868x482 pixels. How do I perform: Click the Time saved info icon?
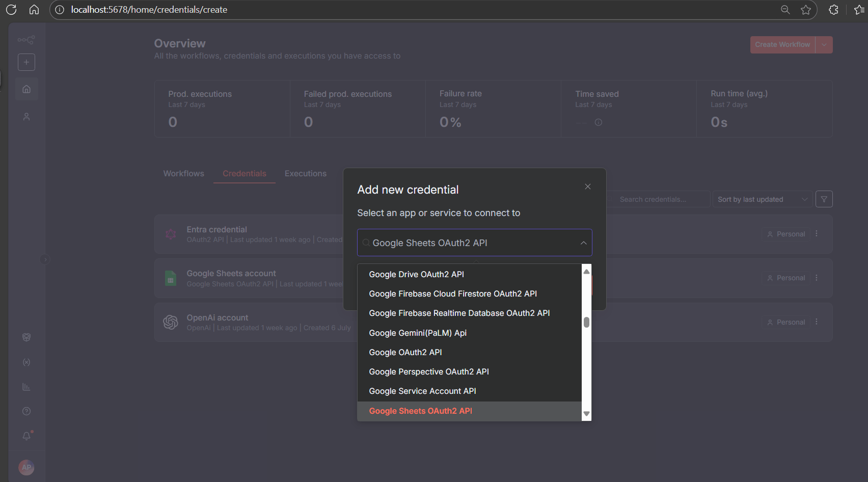[599, 122]
